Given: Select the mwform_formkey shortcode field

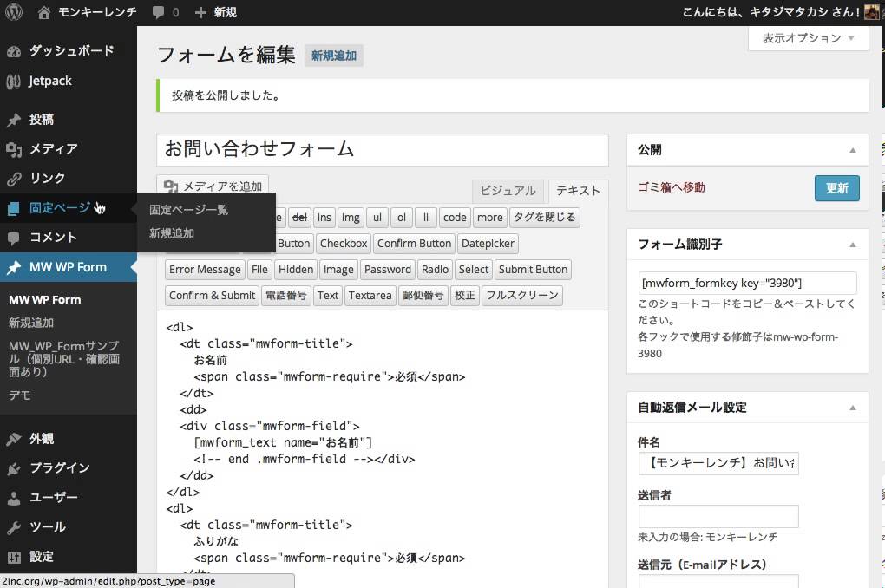Looking at the screenshot, I should pyautogui.click(x=747, y=284).
